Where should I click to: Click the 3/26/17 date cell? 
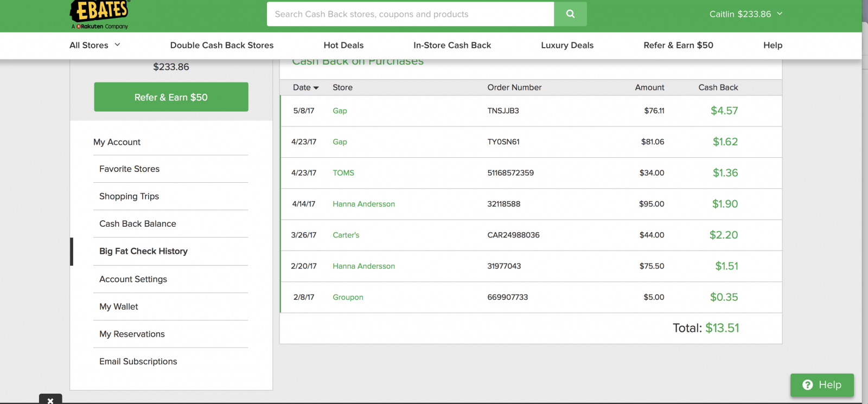click(x=303, y=235)
